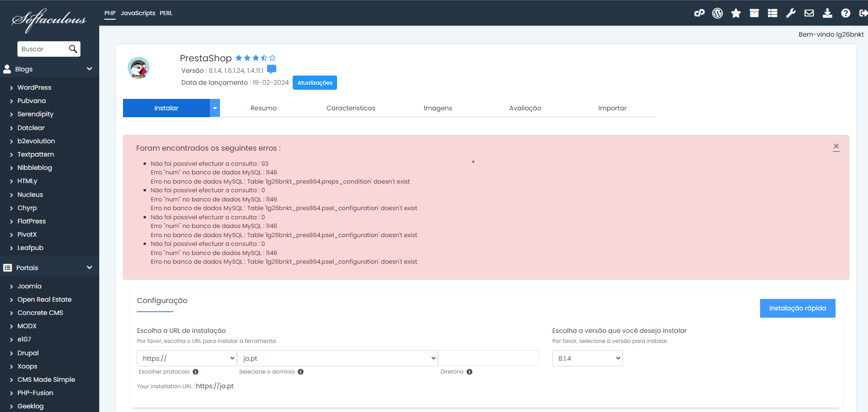Image resolution: width=868 pixels, height=412 pixels.
Task: Switch to the Imagens tab
Action: click(x=438, y=108)
